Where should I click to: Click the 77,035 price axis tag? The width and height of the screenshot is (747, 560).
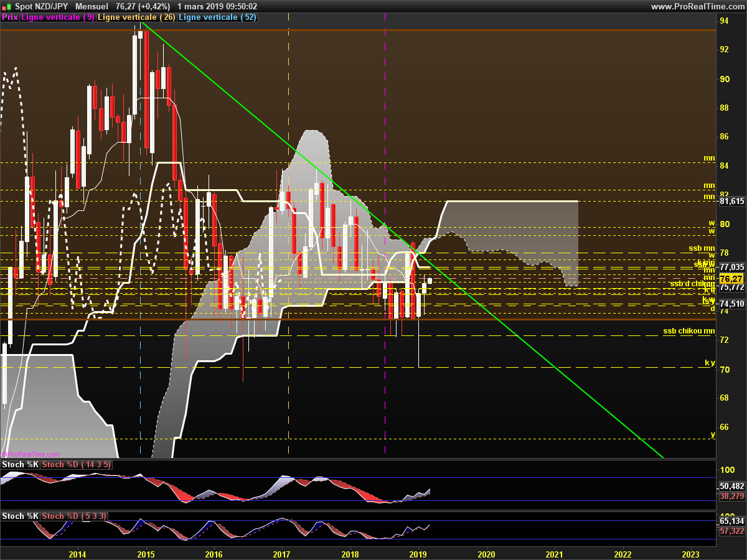732,267
